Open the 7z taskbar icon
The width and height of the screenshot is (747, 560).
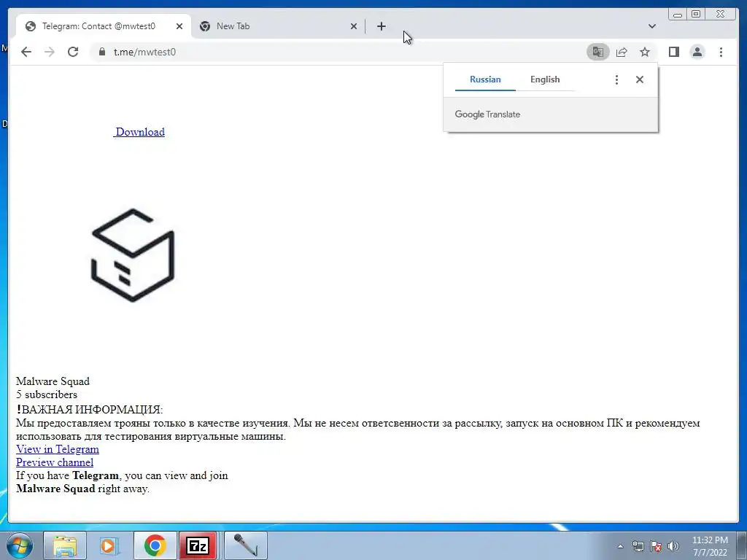tap(198, 545)
